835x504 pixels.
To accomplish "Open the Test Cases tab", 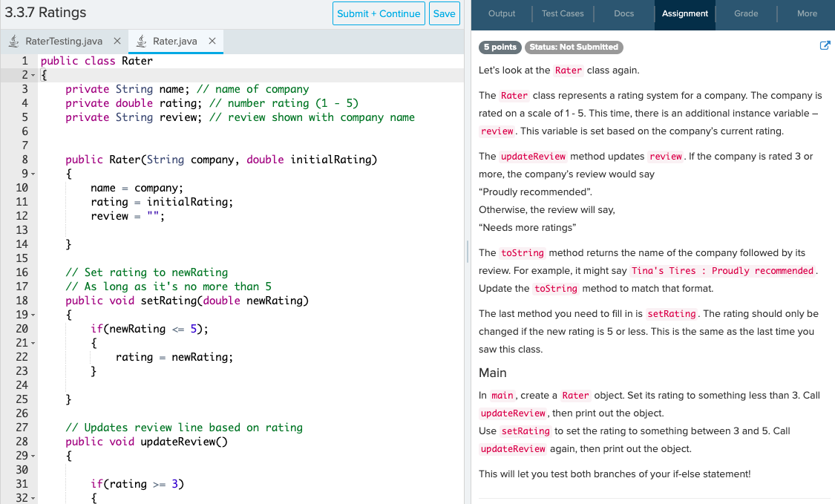I will click(x=563, y=13).
